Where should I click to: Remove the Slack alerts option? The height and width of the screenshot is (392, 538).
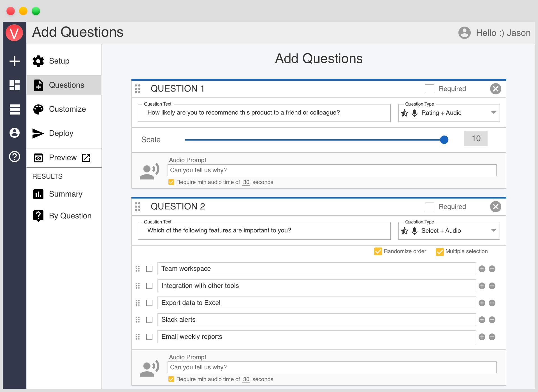492,320
